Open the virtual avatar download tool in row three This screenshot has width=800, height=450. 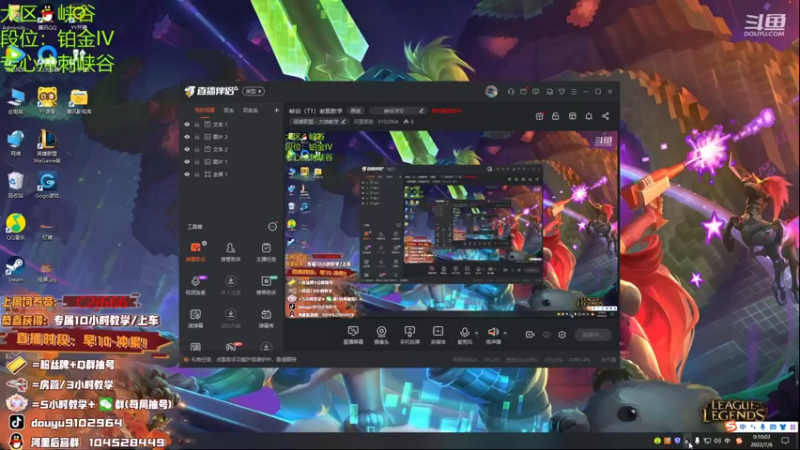[x=231, y=318]
